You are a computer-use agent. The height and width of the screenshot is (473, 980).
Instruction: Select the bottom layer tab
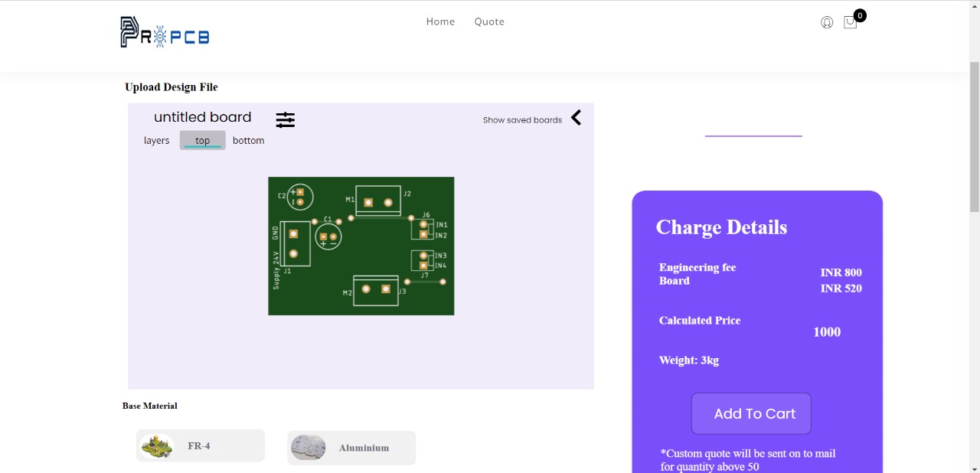point(249,141)
